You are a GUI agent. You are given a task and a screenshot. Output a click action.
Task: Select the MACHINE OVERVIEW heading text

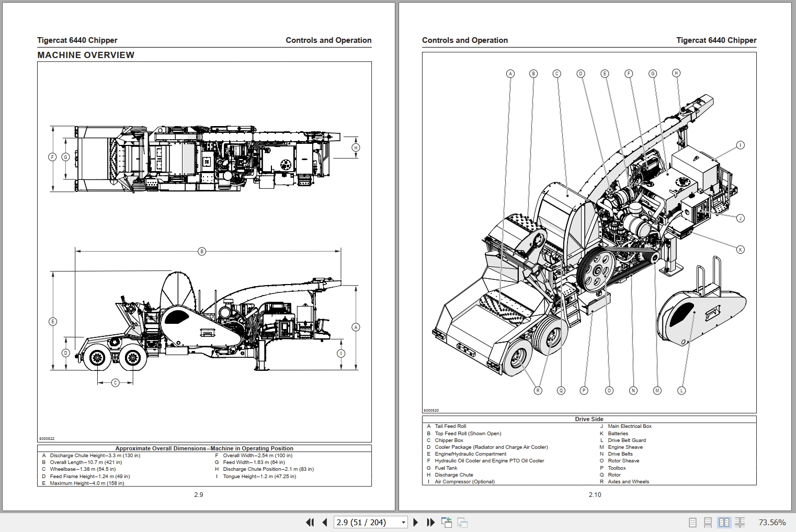coord(85,54)
